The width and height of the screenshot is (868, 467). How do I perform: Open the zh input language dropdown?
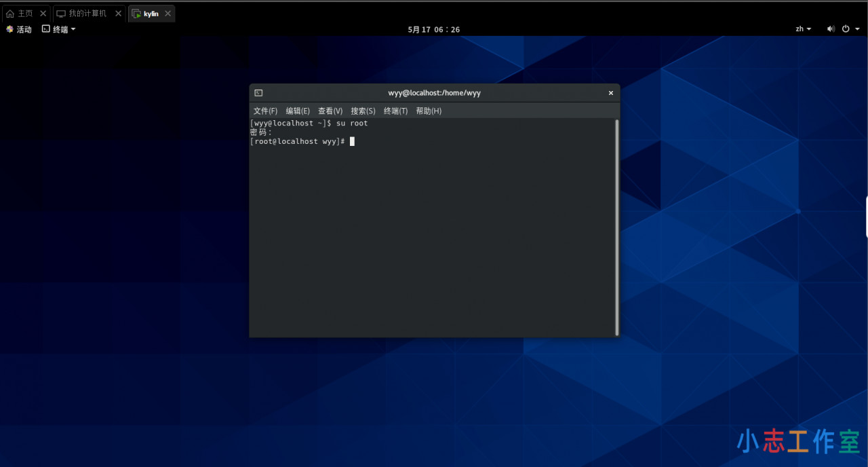click(802, 29)
